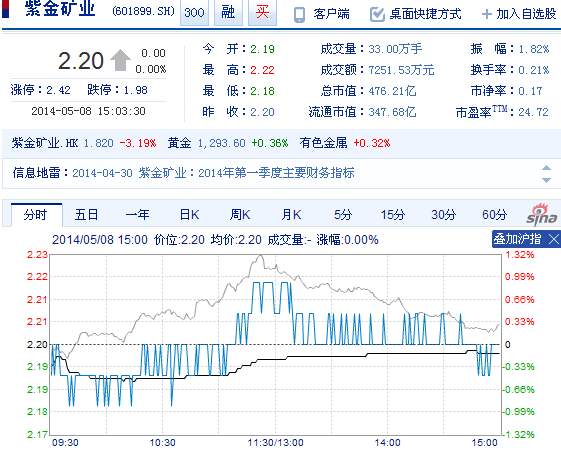
Task: Select the 分时 intraday chart tab
Action: click(35, 215)
